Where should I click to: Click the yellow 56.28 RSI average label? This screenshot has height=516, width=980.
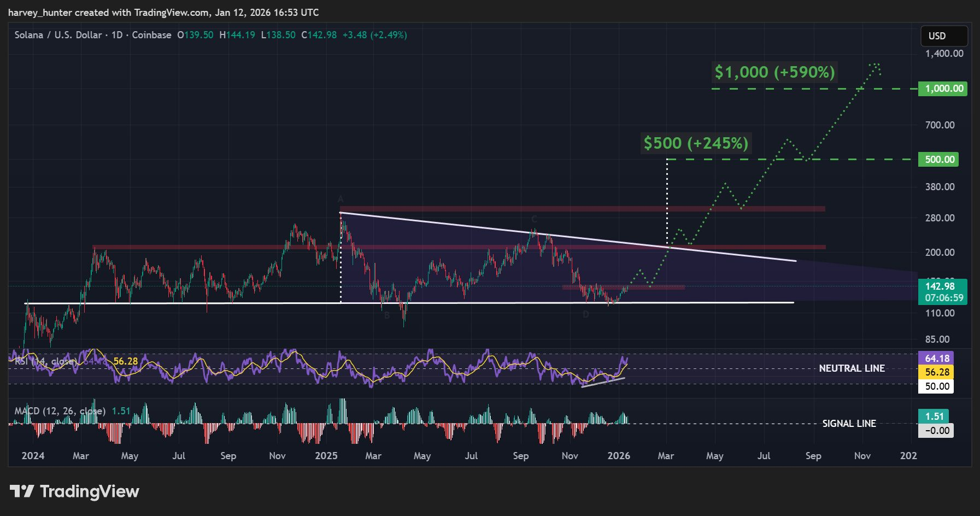pos(937,372)
